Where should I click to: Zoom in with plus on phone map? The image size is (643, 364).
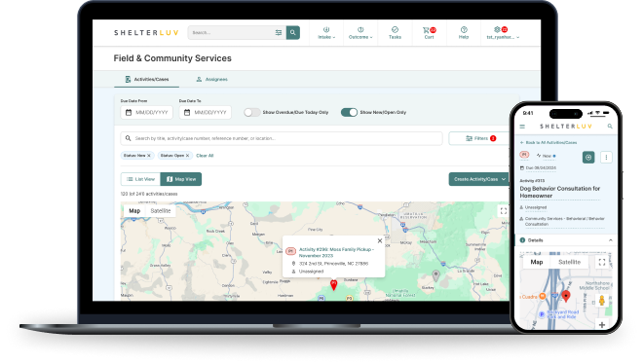pyautogui.click(x=602, y=325)
